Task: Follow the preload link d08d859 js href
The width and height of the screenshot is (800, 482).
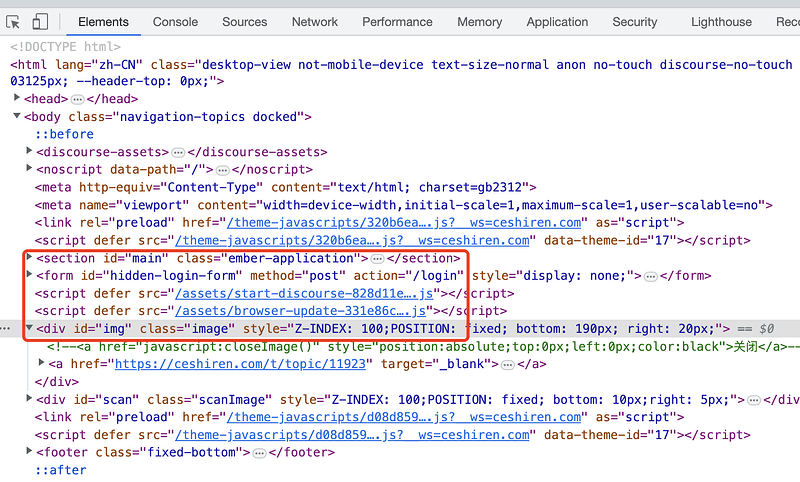Action: 404,417
